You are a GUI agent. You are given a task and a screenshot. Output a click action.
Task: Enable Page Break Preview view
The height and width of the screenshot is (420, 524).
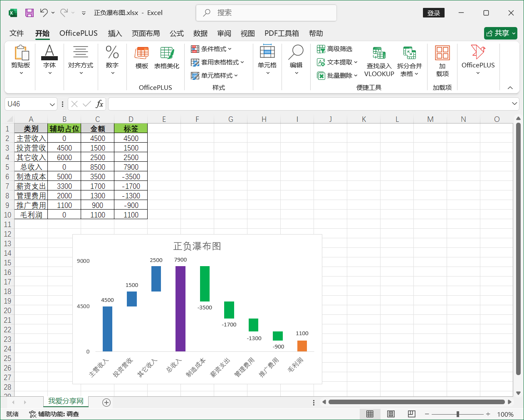pyautogui.click(x=411, y=414)
